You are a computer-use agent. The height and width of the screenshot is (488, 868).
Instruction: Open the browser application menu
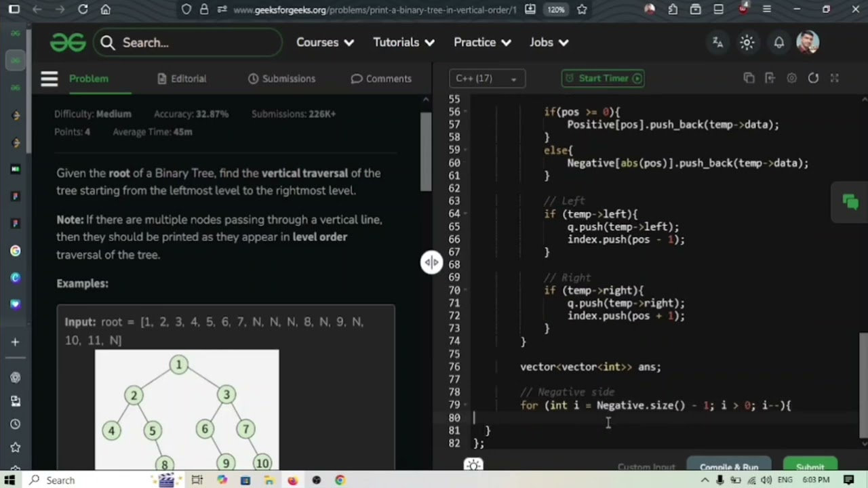coord(767,9)
